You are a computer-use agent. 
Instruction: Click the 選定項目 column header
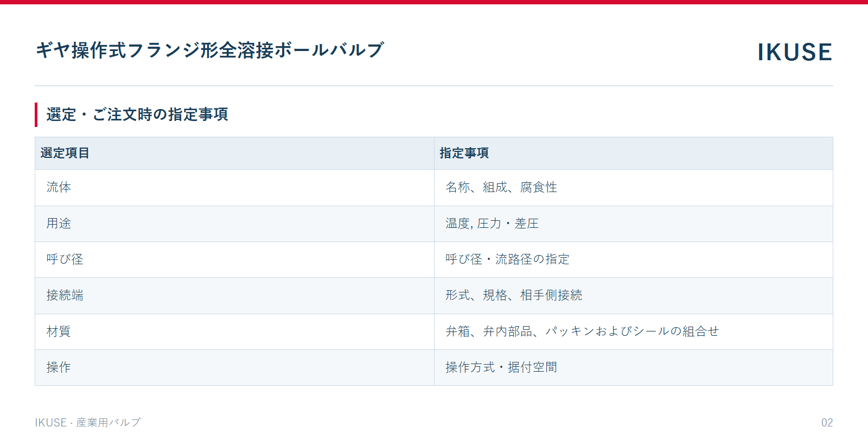coord(234,153)
